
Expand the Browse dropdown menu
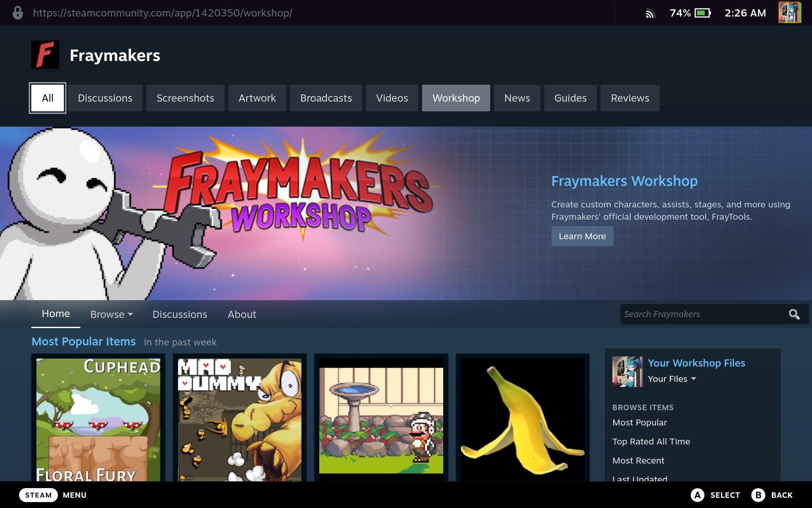pyautogui.click(x=112, y=315)
